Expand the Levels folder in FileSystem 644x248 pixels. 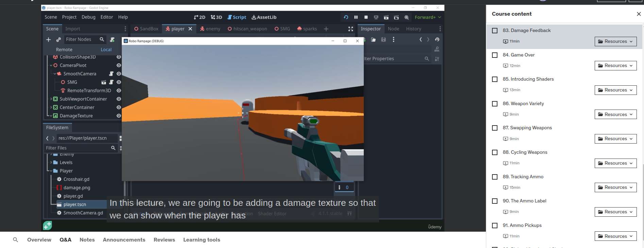[x=51, y=163]
